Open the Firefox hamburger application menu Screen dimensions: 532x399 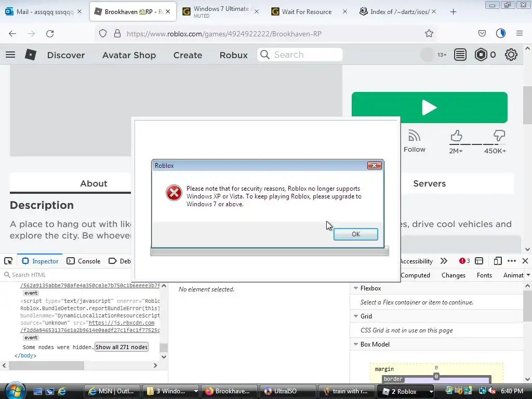[520, 33]
